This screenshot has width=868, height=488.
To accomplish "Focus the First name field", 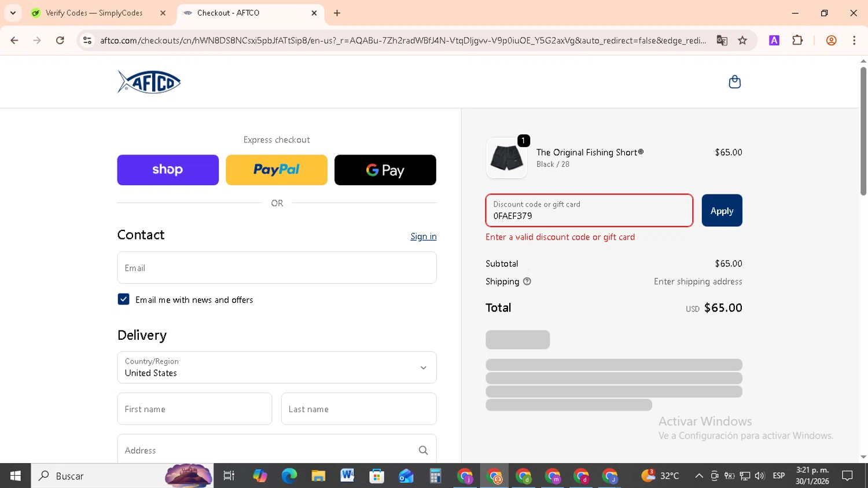I will point(194,409).
